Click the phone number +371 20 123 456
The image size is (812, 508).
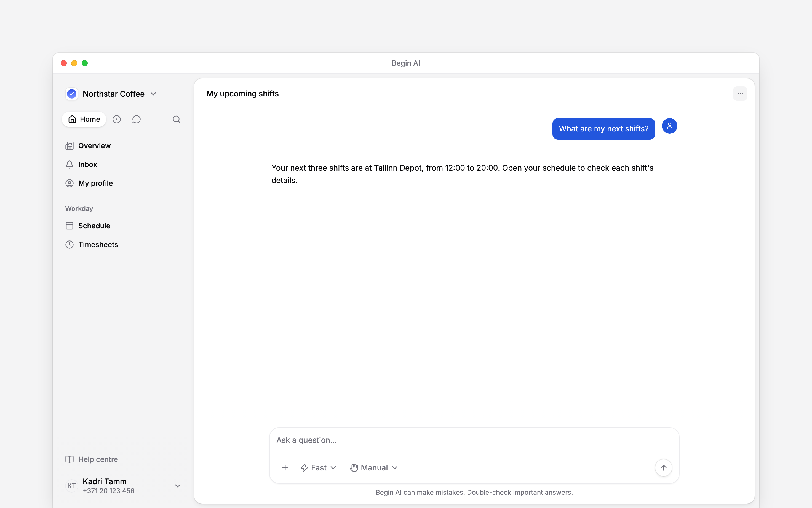coord(108,491)
